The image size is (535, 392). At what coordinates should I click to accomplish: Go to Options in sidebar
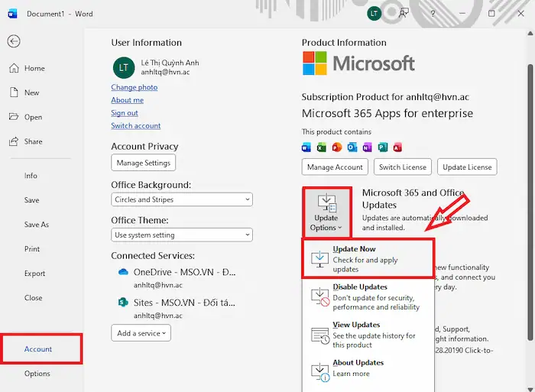37,374
